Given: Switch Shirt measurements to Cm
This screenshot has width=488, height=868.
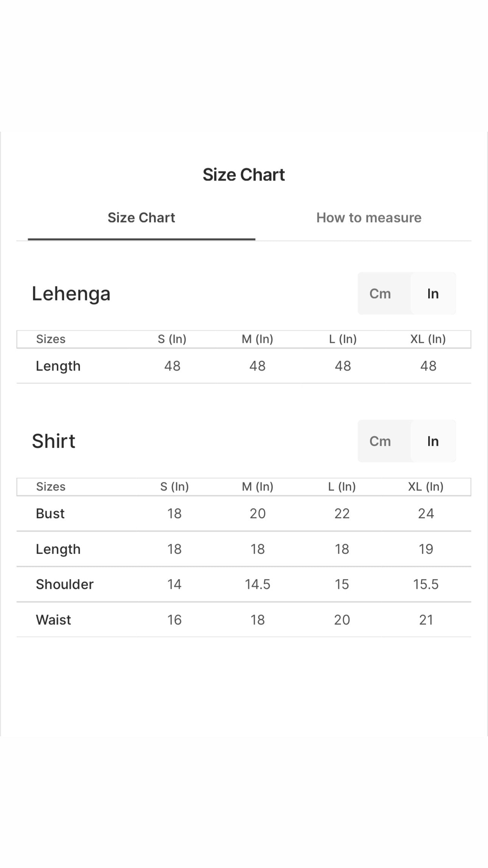Looking at the screenshot, I should click(380, 441).
